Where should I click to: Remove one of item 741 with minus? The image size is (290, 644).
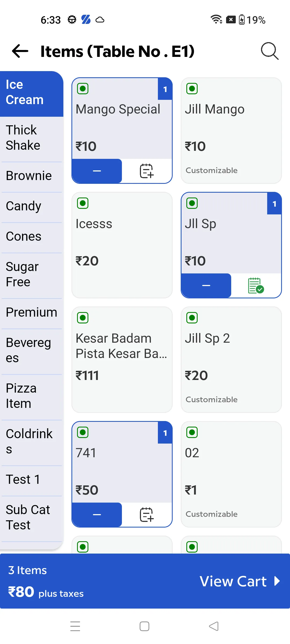(x=97, y=515)
